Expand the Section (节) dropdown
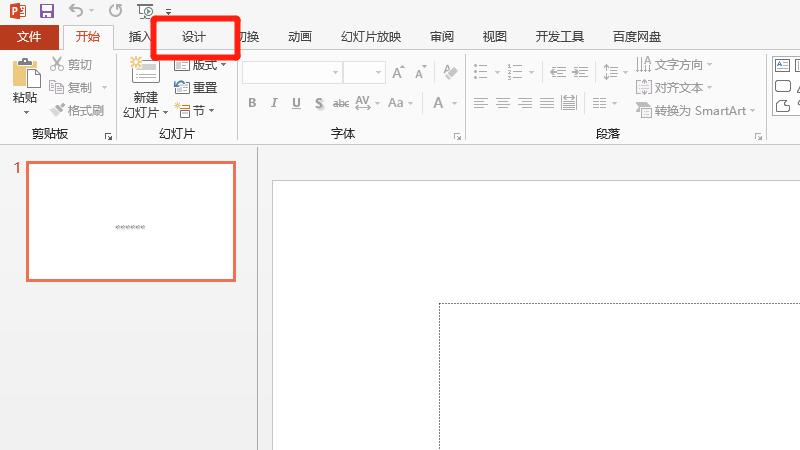This screenshot has width=800, height=450. [x=195, y=110]
